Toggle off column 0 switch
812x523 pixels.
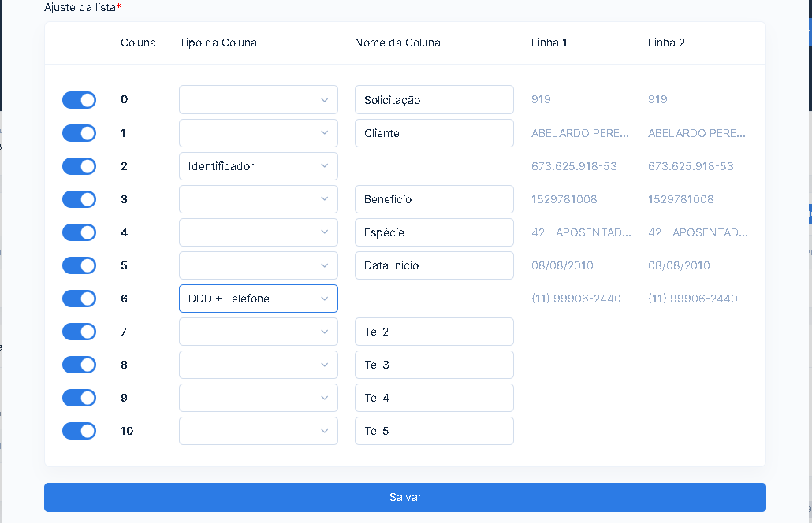pos(80,100)
